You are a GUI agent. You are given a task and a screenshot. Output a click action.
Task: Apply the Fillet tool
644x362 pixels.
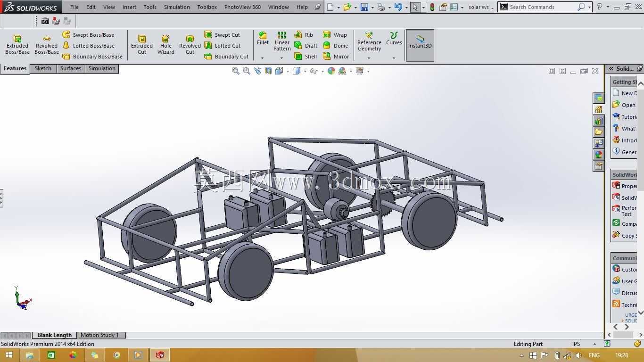[x=263, y=39]
